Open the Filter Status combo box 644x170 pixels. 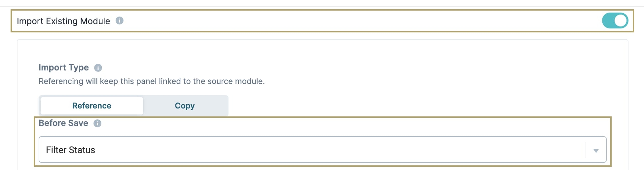[323, 149]
